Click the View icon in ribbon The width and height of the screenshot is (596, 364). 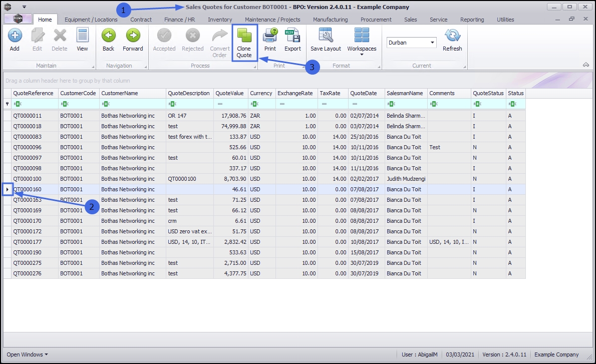point(82,40)
